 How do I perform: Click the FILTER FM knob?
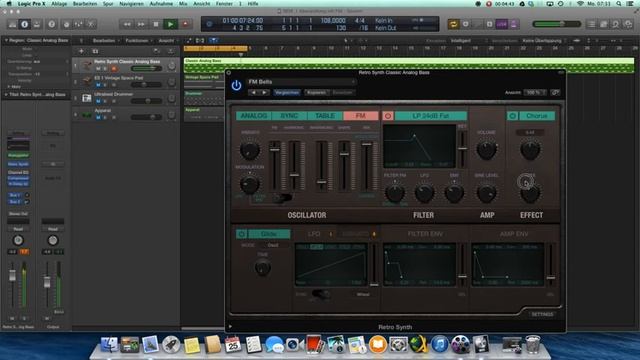pyautogui.click(x=395, y=193)
